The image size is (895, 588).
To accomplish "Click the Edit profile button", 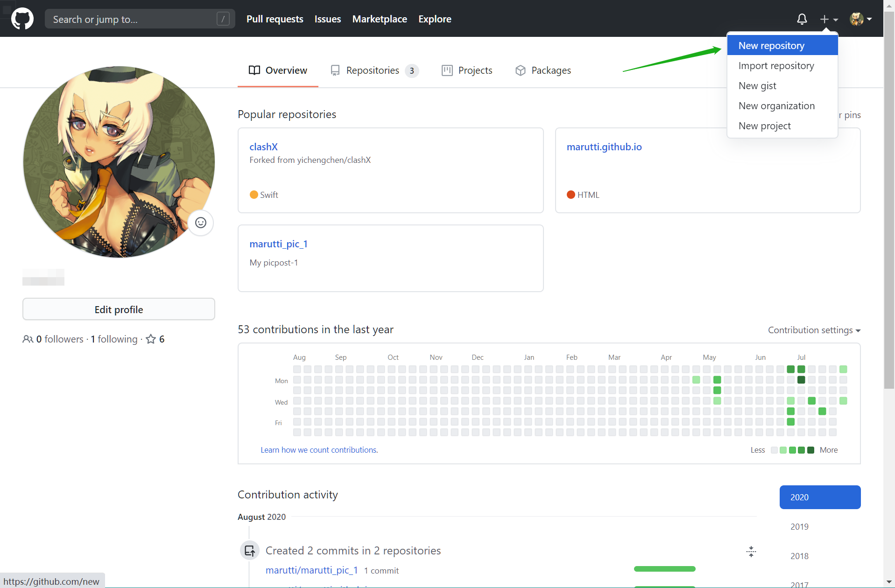I will coord(119,309).
